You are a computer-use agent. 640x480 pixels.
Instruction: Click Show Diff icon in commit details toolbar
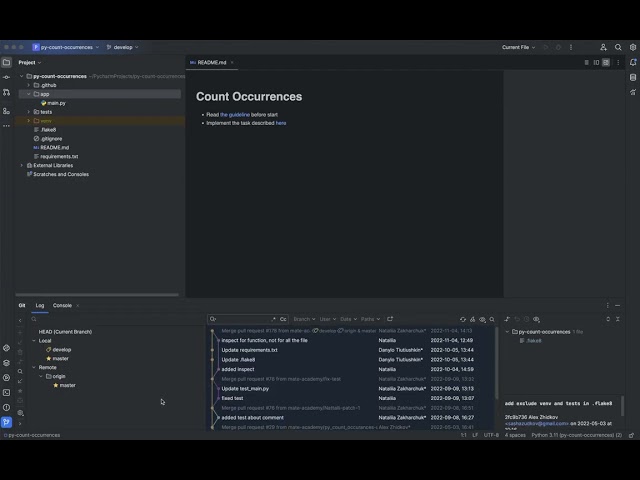[x=507, y=319]
